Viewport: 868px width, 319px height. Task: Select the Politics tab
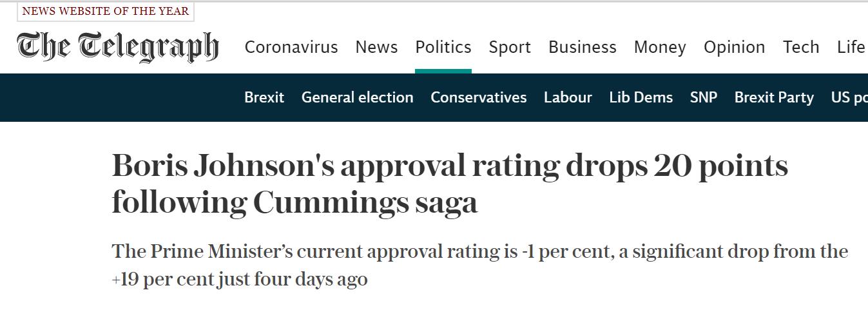(x=443, y=47)
